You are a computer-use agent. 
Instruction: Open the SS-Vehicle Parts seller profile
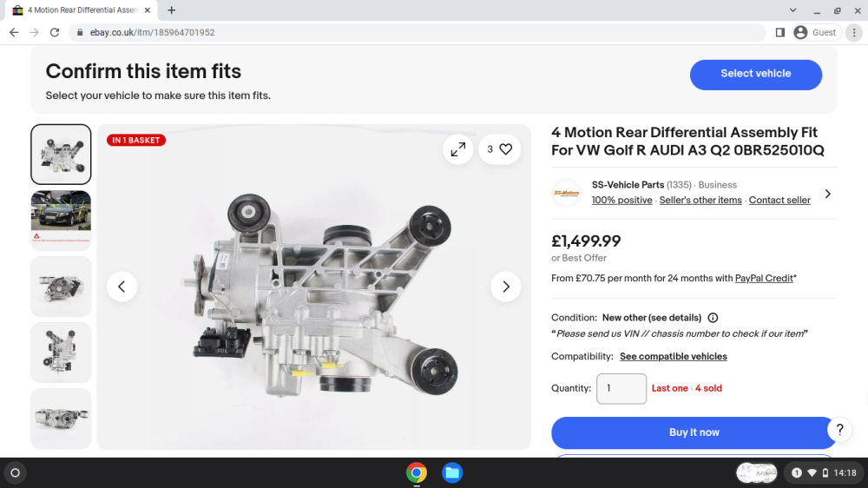[x=628, y=185]
